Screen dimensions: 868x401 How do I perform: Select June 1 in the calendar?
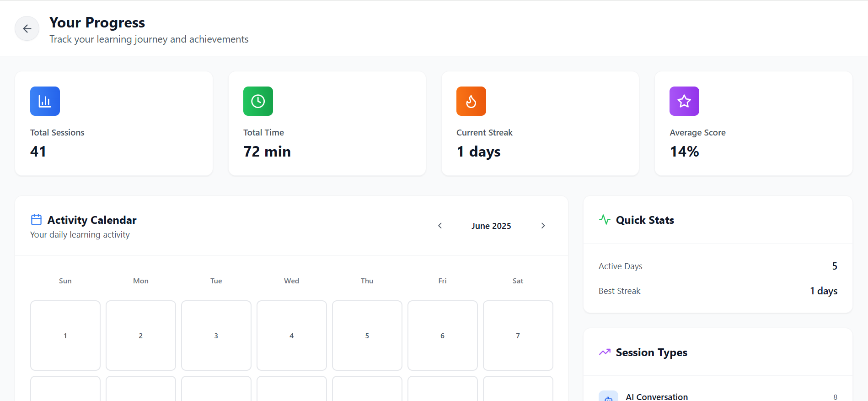pos(65,336)
